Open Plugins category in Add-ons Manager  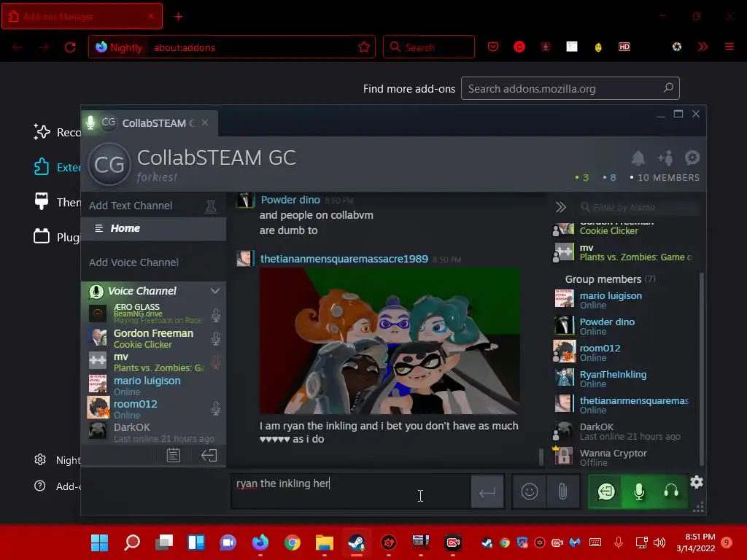coord(57,237)
